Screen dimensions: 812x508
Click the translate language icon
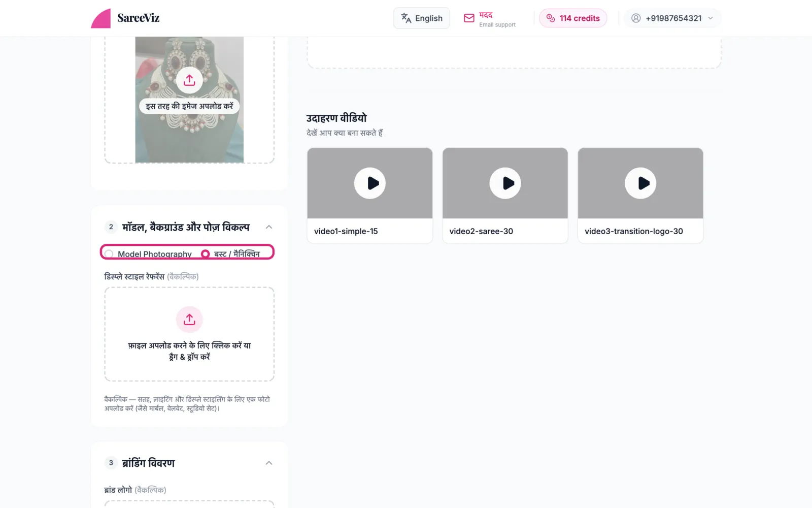(x=406, y=18)
